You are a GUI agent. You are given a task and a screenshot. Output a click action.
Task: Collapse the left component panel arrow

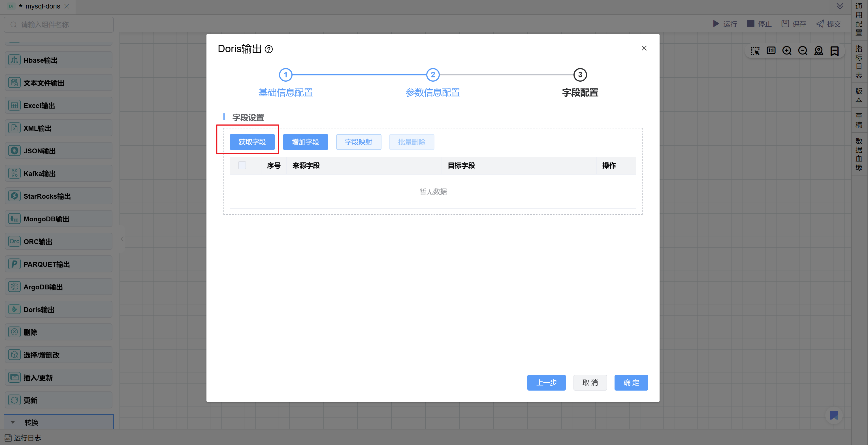point(122,239)
